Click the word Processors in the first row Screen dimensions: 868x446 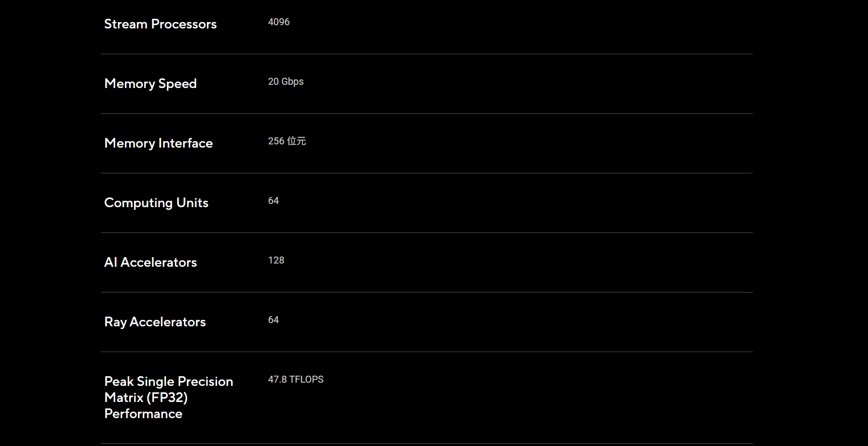(x=184, y=24)
